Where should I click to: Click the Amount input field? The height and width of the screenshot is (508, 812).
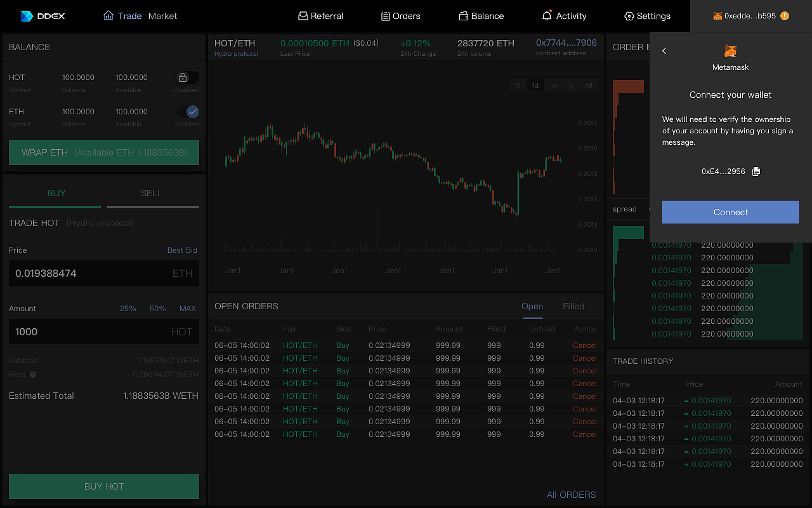[x=104, y=331]
